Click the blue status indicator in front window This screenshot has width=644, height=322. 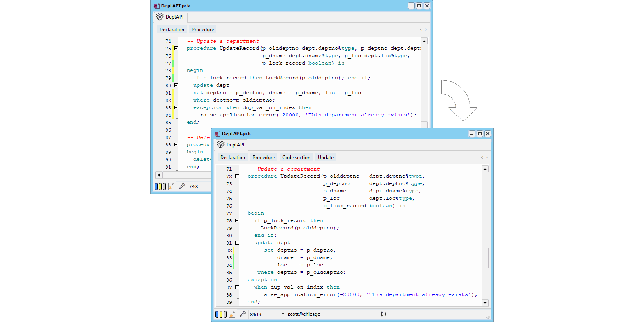click(217, 314)
